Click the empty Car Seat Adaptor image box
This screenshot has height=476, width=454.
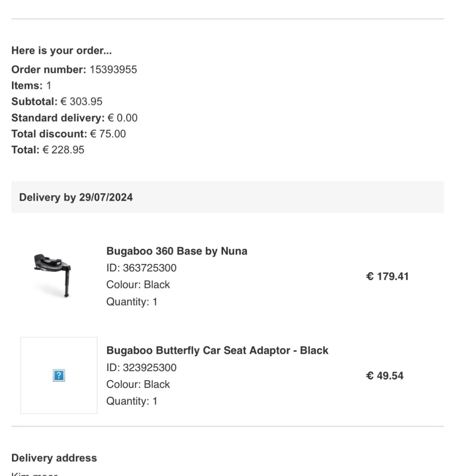pyautogui.click(x=59, y=375)
